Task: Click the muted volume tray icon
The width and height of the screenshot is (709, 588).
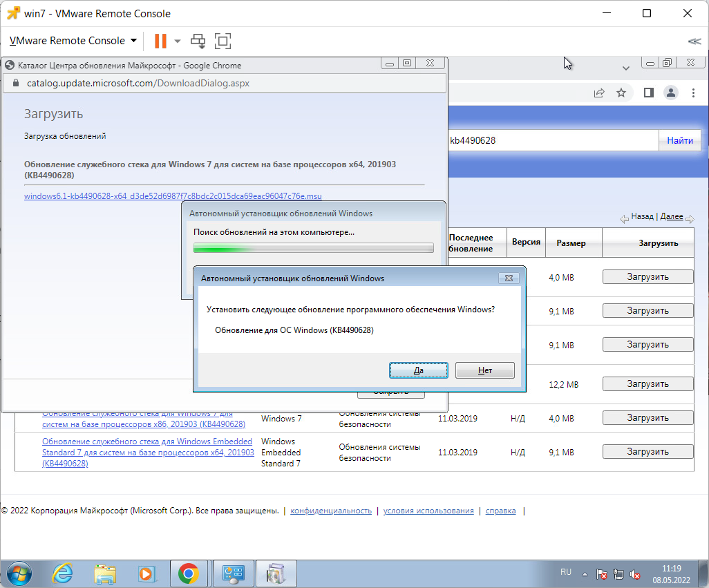Action: 635,574
